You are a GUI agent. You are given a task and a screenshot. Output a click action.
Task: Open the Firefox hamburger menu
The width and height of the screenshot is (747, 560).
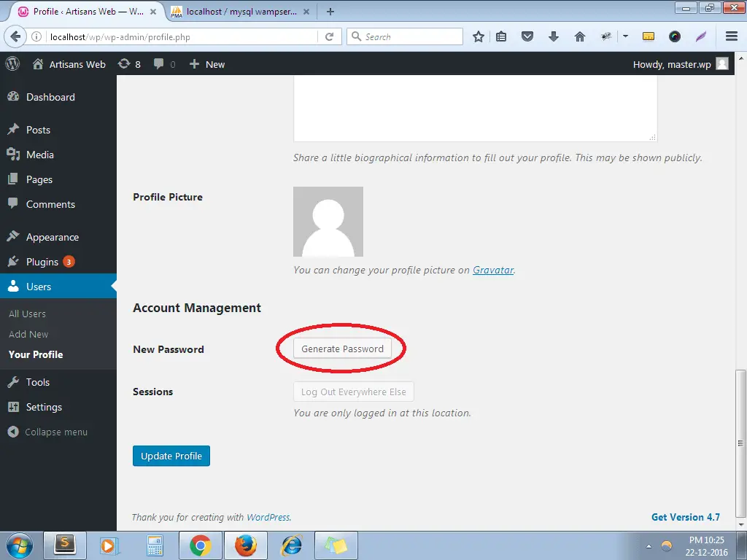pyautogui.click(x=732, y=36)
